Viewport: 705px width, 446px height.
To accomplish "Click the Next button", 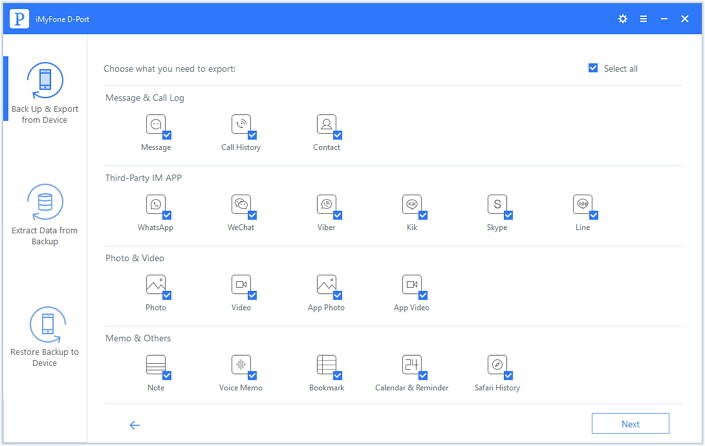I will tap(630, 424).
